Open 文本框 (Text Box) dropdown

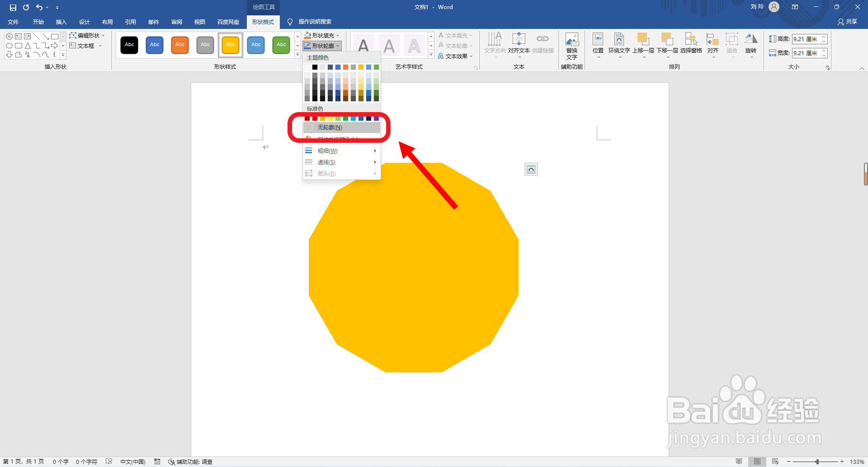pyautogui.click(x=85, y=46)
